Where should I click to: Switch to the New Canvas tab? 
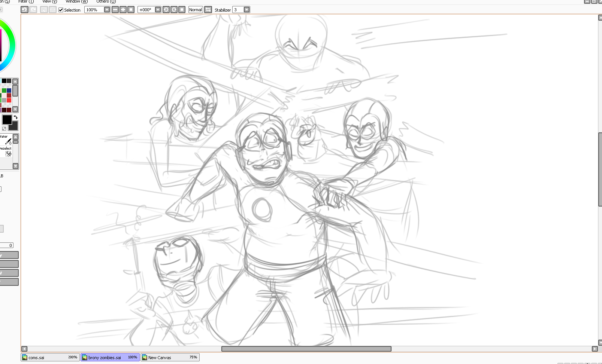(170, 357)
